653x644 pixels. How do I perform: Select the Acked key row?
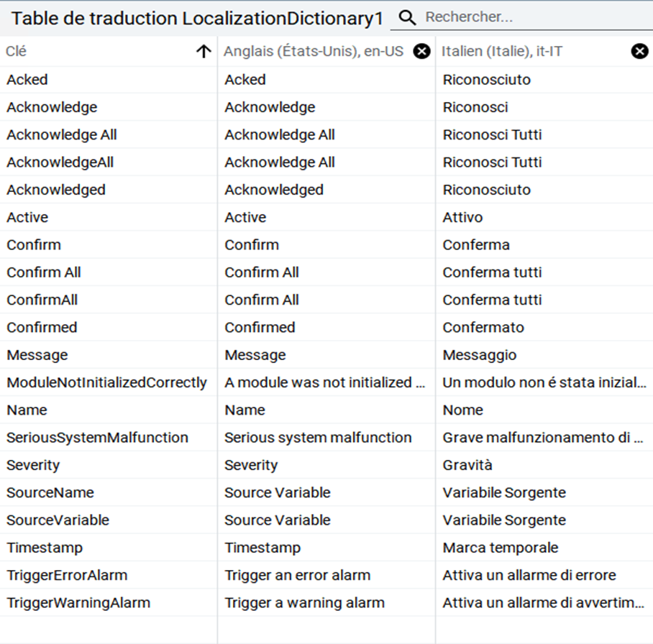(27, 80)
